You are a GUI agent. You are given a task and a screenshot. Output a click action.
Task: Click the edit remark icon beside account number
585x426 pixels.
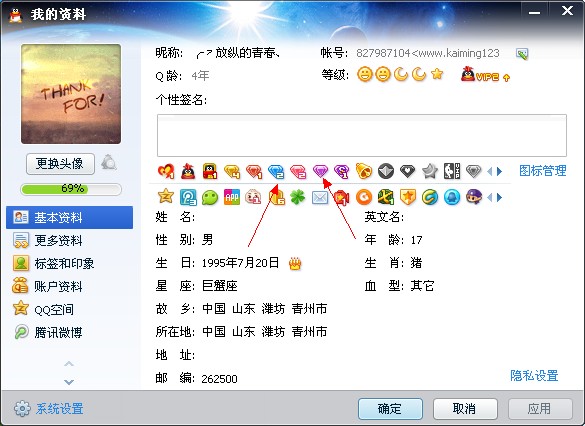tap(522, 54)
